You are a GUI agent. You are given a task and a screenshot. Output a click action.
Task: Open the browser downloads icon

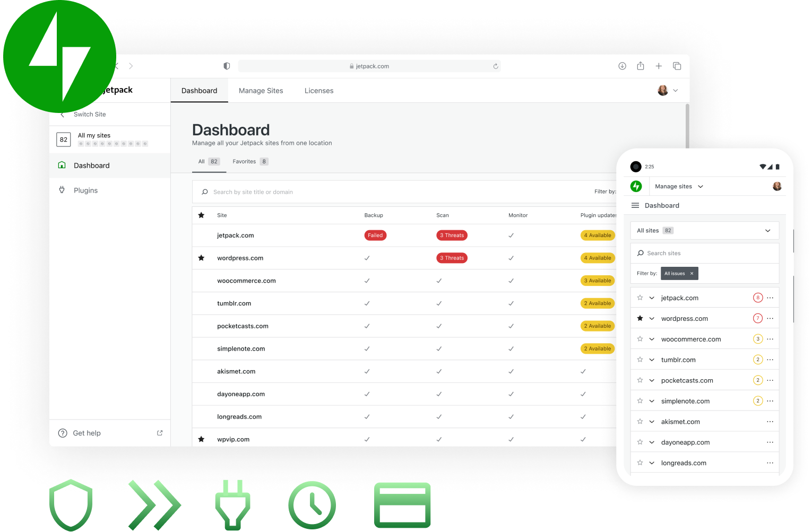[622, 66]
